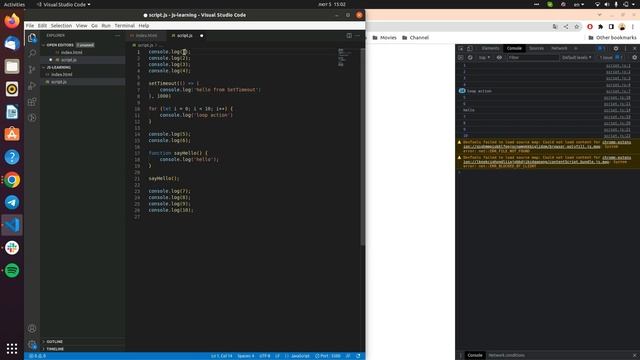Screen dimensions: 640x360
Task: Expand grouped 'loop action' console message
Action: point(462,91)
